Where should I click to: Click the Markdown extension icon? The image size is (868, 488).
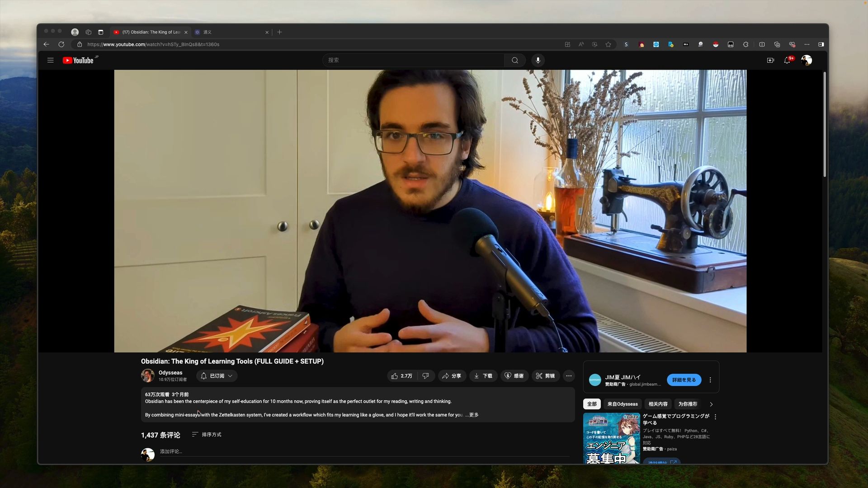686,44
